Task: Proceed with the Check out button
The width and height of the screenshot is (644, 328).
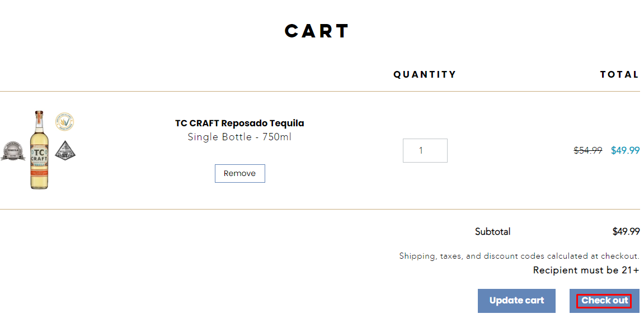Action: (604, 301)
